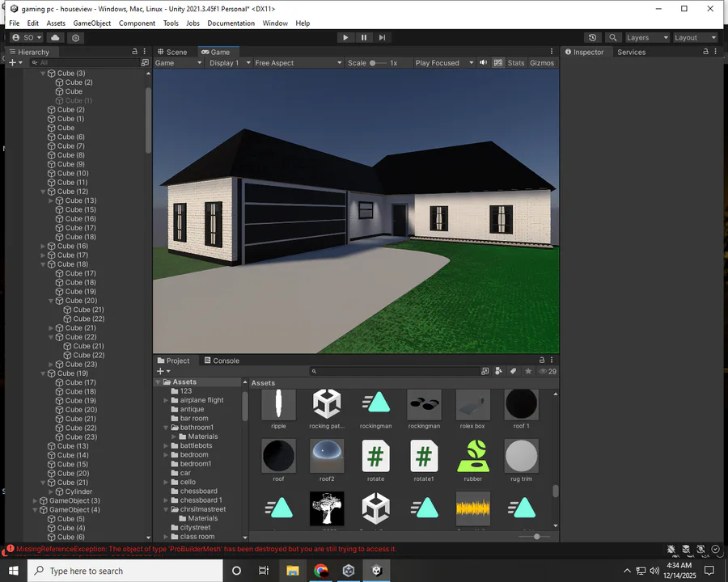Toggle the Project panel lock icon
Image resolution: width=728 pixels, height=582 pixels.
coord(542,361)
